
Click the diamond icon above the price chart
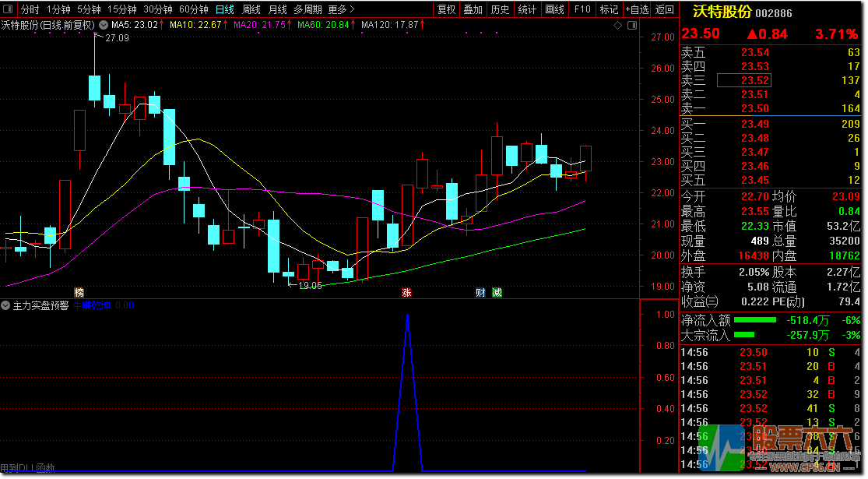pos(618,25)
